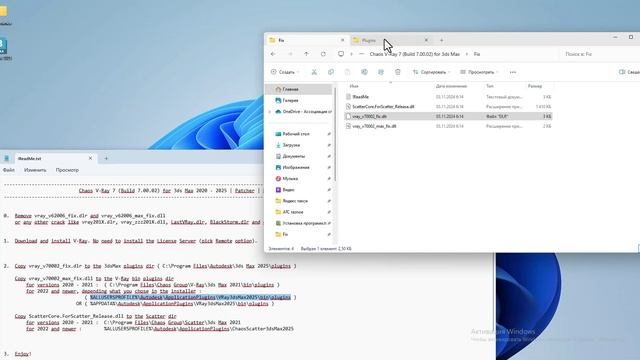Go up one folder level

point(306,54)
